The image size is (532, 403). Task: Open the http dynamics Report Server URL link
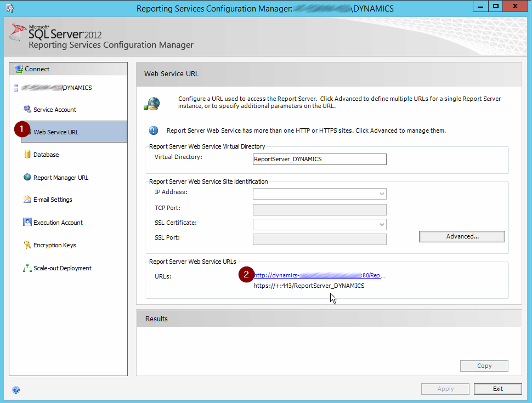pyautogui.click(x=320, y=275)
